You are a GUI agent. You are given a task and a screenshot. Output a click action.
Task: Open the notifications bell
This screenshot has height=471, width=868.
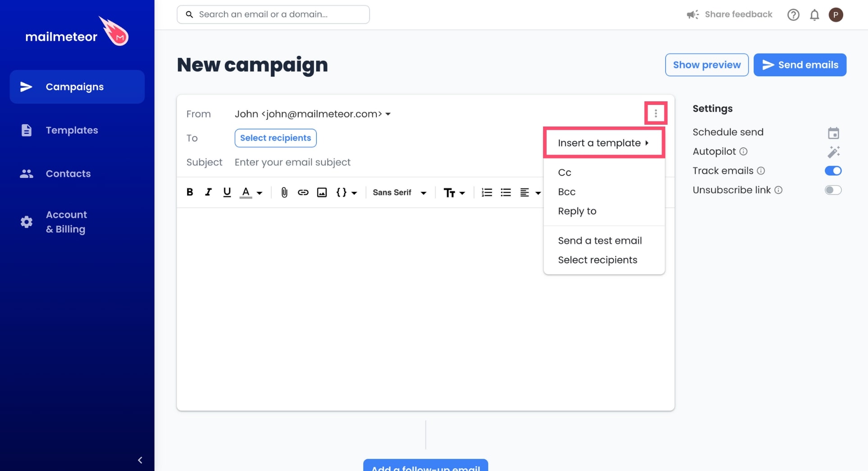pos(814,15)
